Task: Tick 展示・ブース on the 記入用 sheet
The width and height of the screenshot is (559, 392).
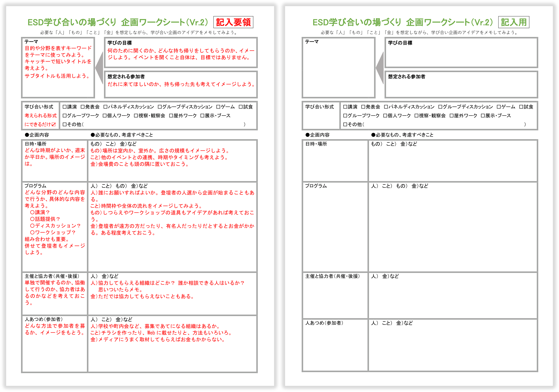Action: tap(483, 116)
